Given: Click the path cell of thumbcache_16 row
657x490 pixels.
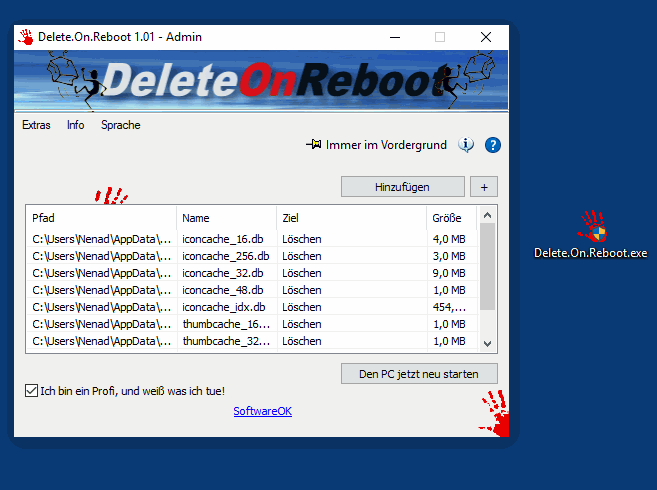Looking at the screenshot, I should click(101, 324).
